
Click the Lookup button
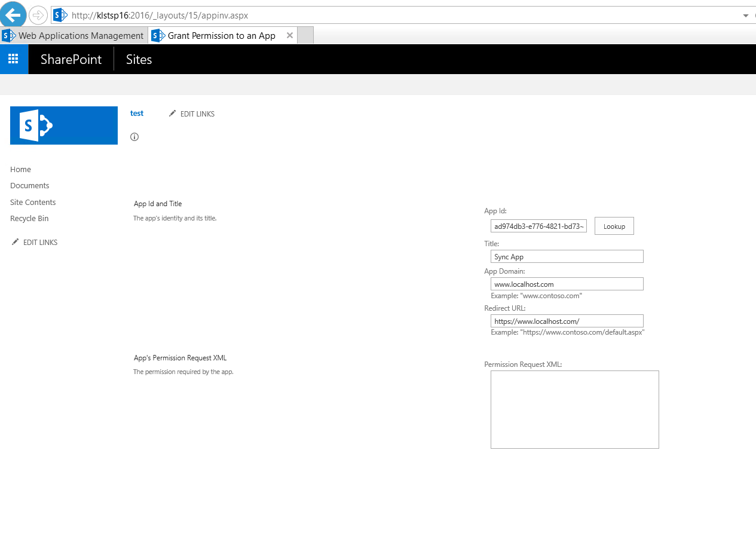614,226
